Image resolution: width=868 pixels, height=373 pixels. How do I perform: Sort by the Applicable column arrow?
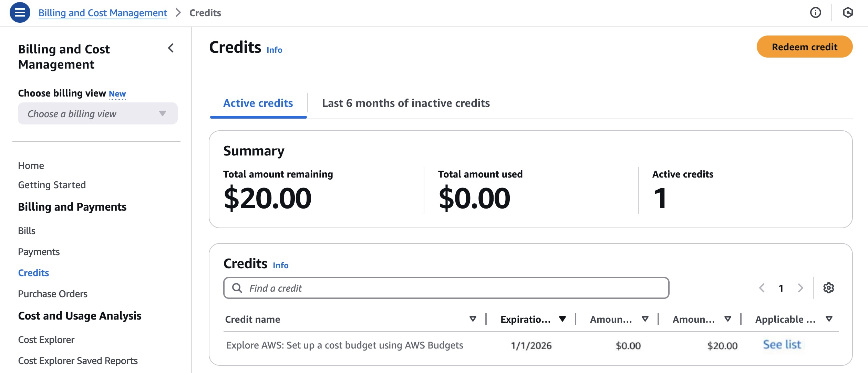(x=829, y=319)
